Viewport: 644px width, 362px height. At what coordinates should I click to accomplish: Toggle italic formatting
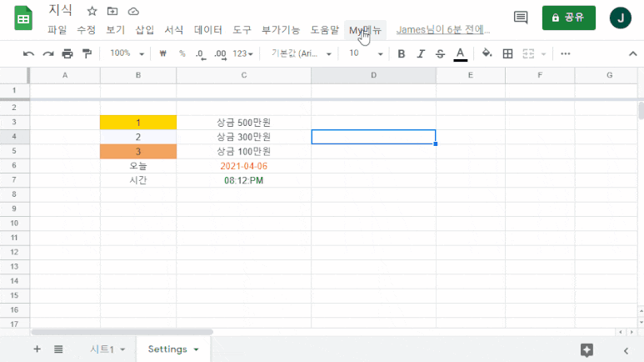pyautogui.click(x=421, y=54)
